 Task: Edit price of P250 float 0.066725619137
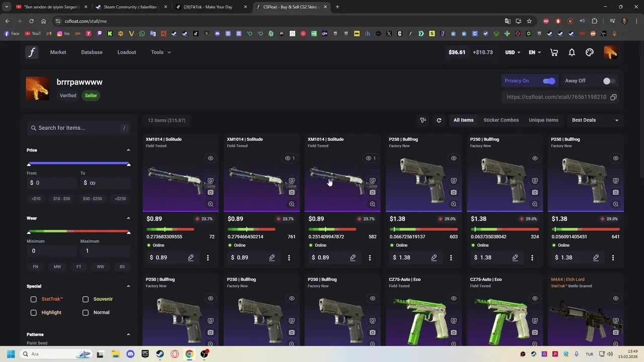[434, 257]
